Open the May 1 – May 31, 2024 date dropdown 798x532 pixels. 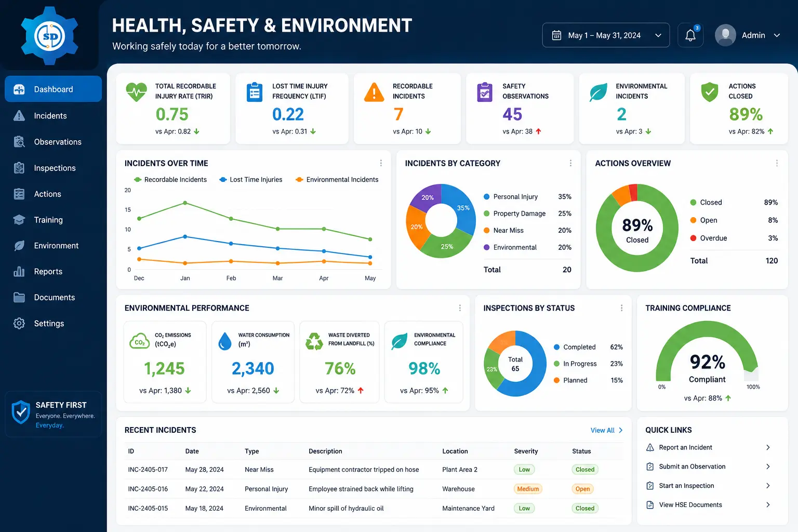coord(606,35)
